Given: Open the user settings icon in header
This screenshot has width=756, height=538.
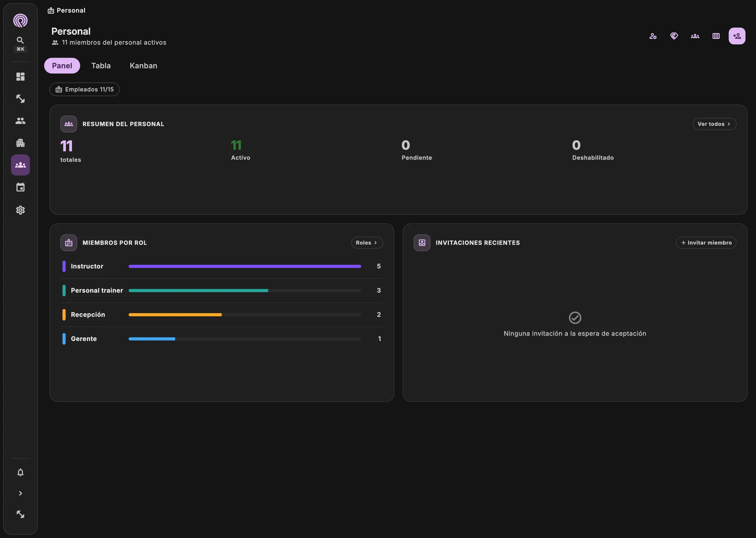Looking at the screenshot, I should click(653, 36).
